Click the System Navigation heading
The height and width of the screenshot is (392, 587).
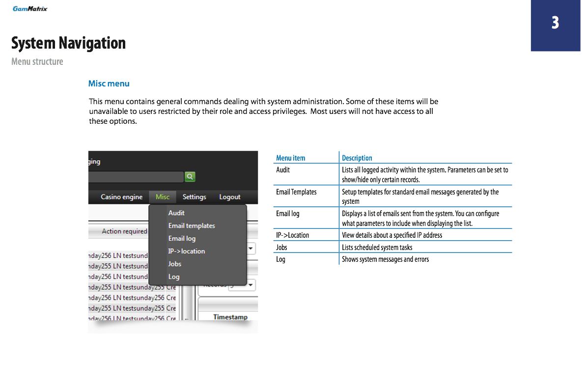68,43
